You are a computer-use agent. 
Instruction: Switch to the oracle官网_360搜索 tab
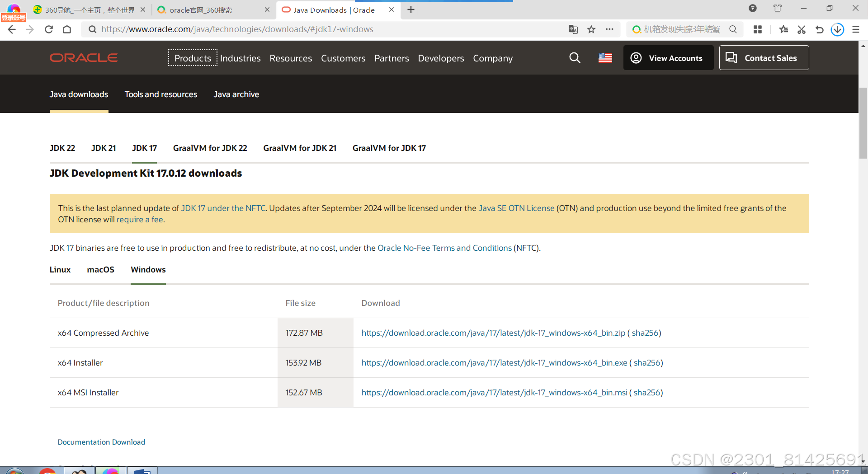[x=212, y=10]
